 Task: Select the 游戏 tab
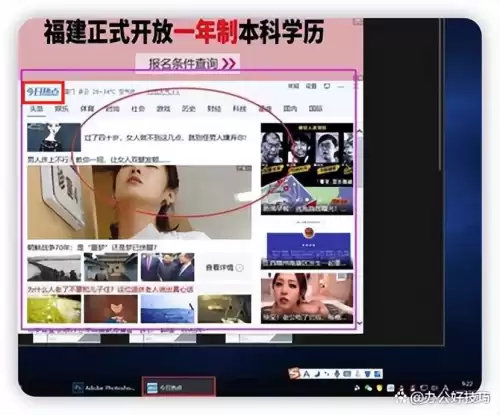click(163, 109)
